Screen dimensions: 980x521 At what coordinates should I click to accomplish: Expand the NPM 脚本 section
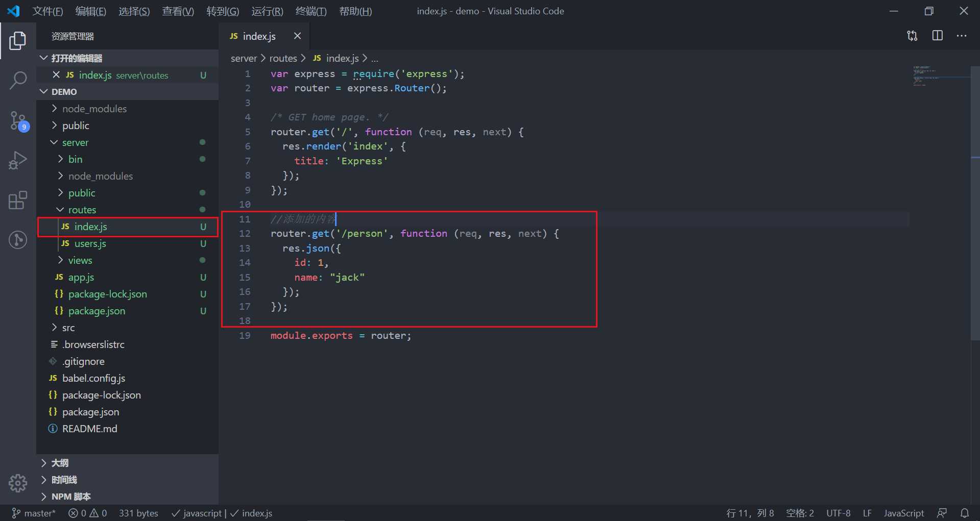pos(128,497)
